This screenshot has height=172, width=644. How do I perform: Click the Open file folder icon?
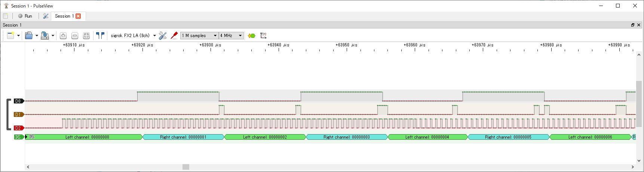[29, 36]
